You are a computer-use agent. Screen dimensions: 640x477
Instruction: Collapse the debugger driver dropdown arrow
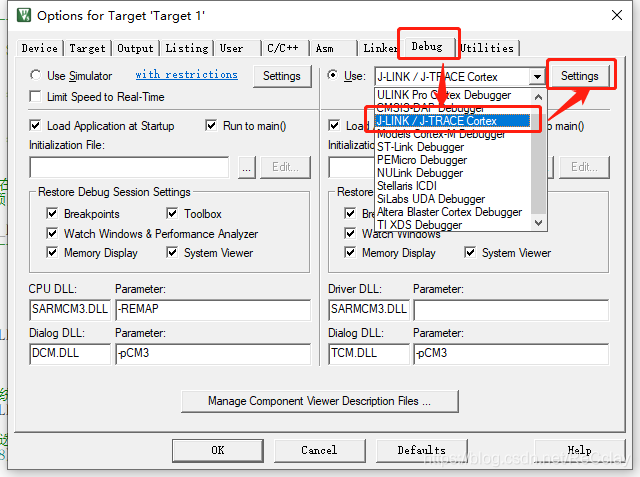[x=538, y=76]
